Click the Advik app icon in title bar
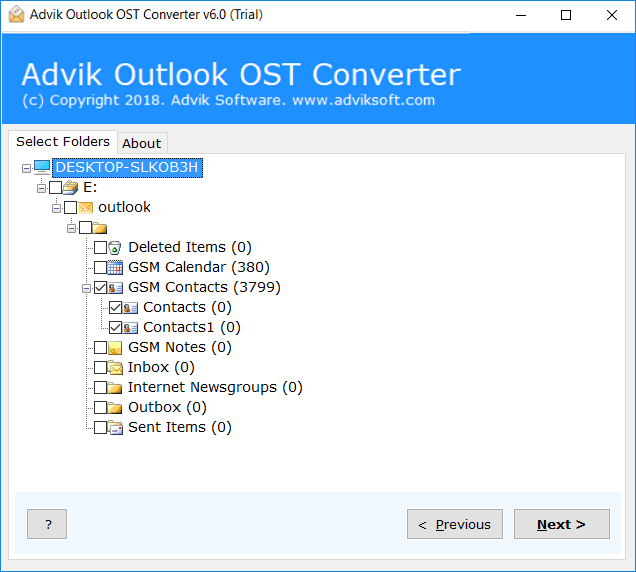This screenshot has height=572, width=636. pyautogui.click(x=16, y=15)
